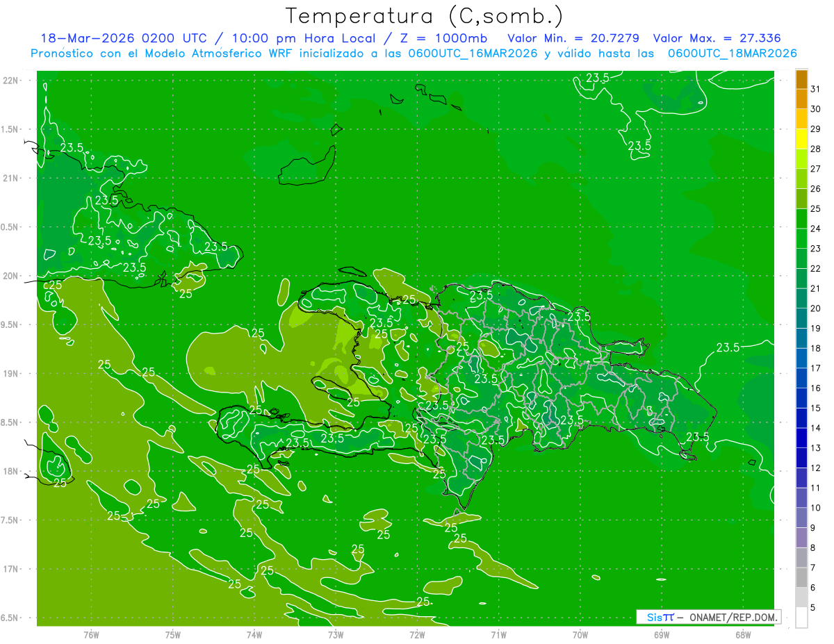
Task: Click the colorbar label 11
Action: point(816,488)
